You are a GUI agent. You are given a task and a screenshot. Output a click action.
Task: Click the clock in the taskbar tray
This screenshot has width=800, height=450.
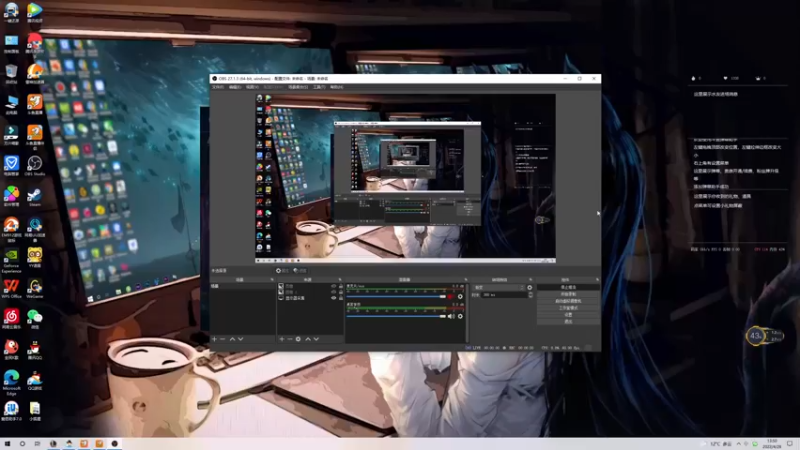pyautogui.click(x=772, y=444)
